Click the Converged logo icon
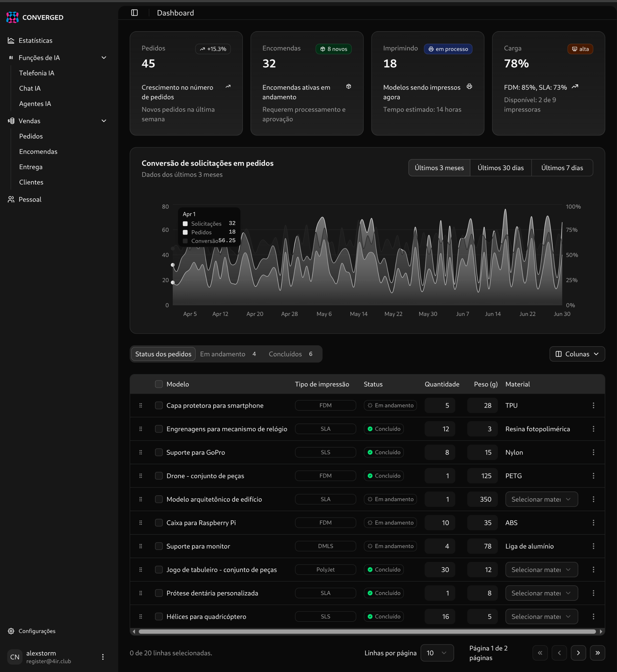 coord(12,17)
